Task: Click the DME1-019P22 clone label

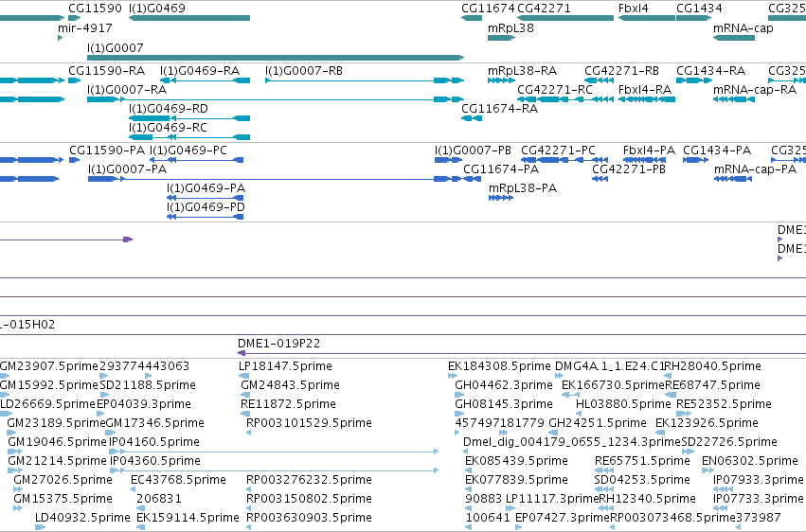Action: pos(278,344)
